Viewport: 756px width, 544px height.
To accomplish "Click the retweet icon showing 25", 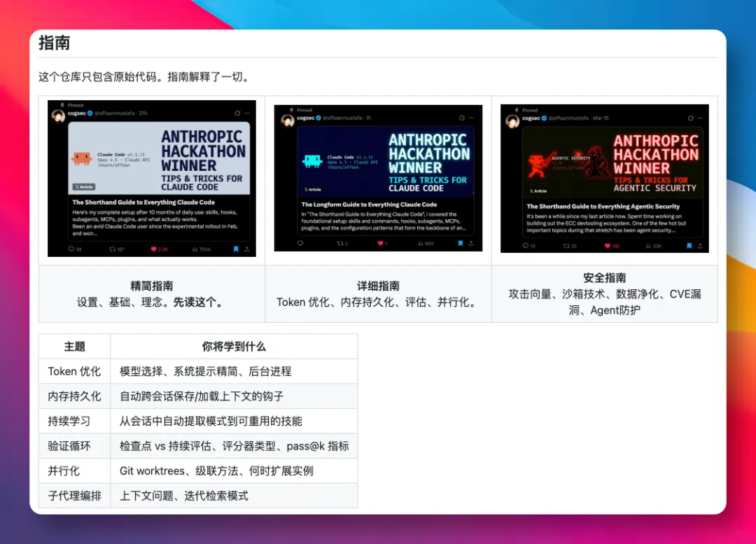I will coord(566,246).
